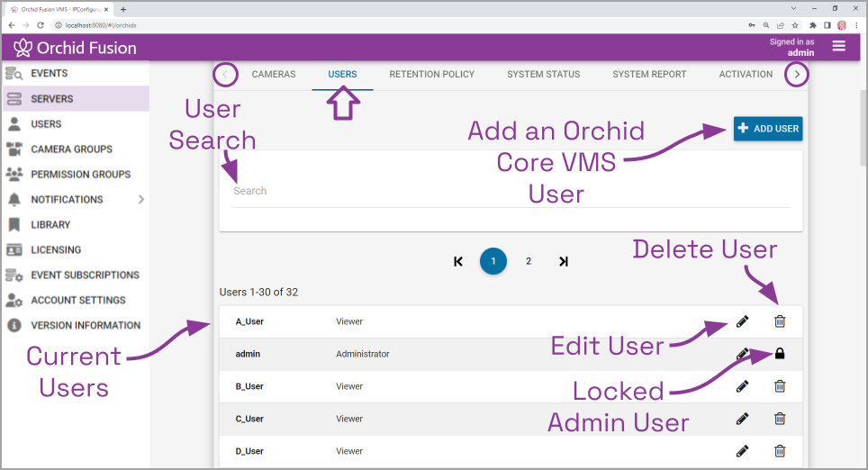The image size is (868, 470).
Task: Open Permission Groups from sidebar
Action: click(80, 175)
